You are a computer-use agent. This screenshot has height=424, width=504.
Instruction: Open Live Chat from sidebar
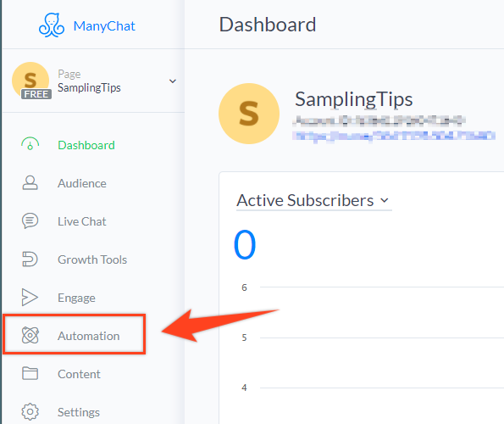coord(81,221)
